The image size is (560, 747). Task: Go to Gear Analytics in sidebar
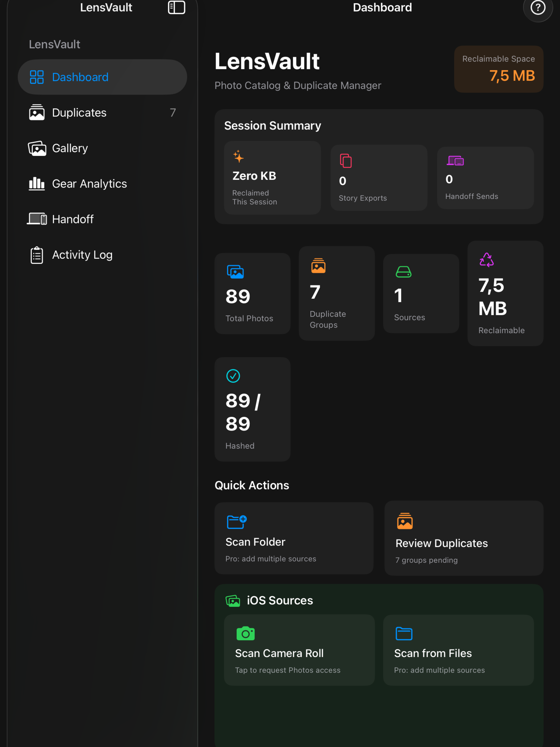[102, 184]
